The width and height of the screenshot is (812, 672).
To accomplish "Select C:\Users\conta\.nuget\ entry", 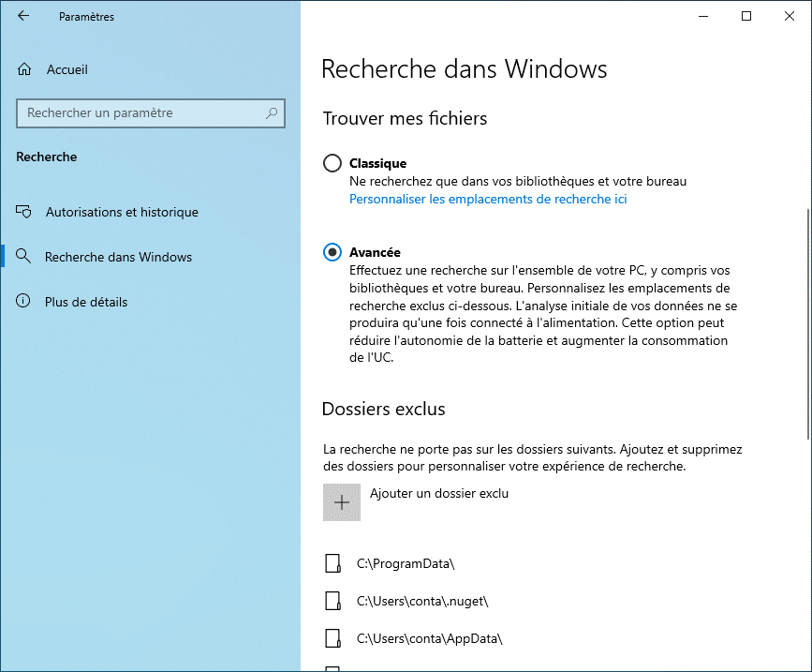I will pos(422,601).
